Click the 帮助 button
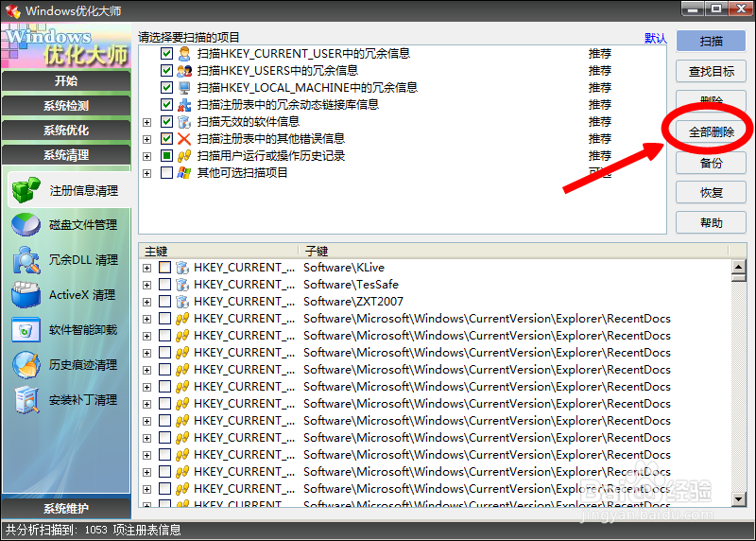Screen dimensions: 756x541 pyautogui.click(x=712, y=222)
